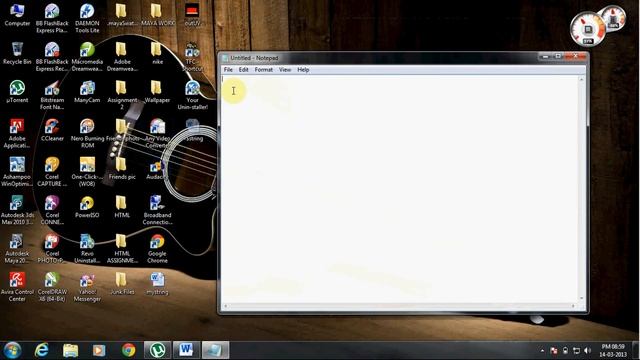Screen dimensions: 640x360
Task: Select the HTML ASSIGNMENT folder
Action: click(122, 249)
